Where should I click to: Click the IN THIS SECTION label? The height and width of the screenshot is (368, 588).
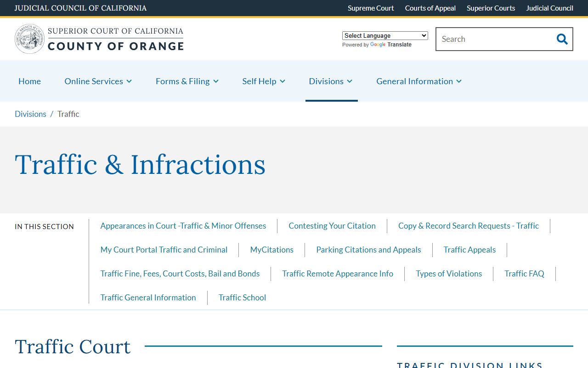pyautogui.click(x=44, y=227)
